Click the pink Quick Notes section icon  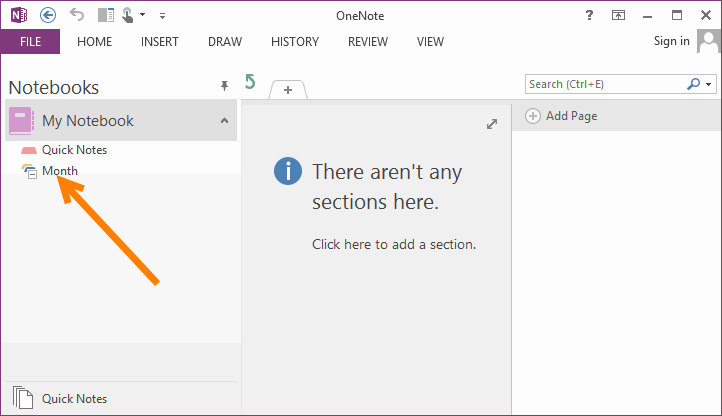[29, 150]
